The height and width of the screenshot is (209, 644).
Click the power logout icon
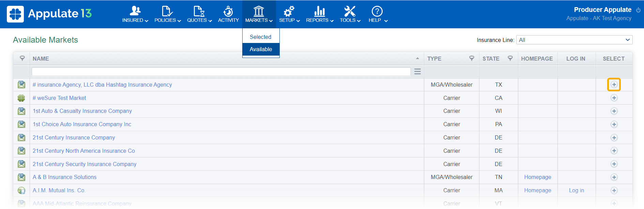point(638,10)
